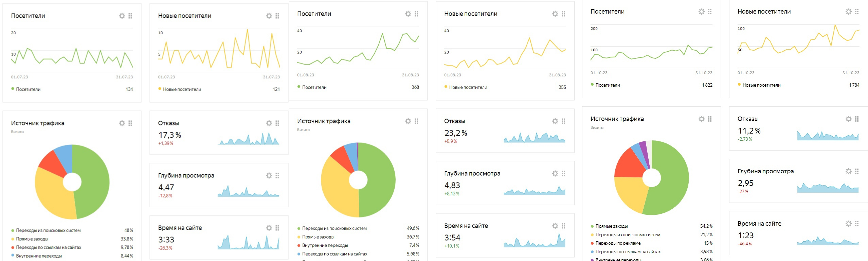Click drag-handle dots on Время на сайте 3:33 widget

[x=277, y=228]
